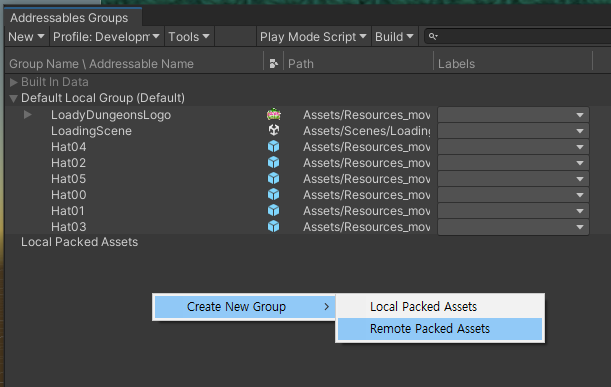Click the prefab cube icon for Hat04
This screenshot has width=611, height=387.
274,147
